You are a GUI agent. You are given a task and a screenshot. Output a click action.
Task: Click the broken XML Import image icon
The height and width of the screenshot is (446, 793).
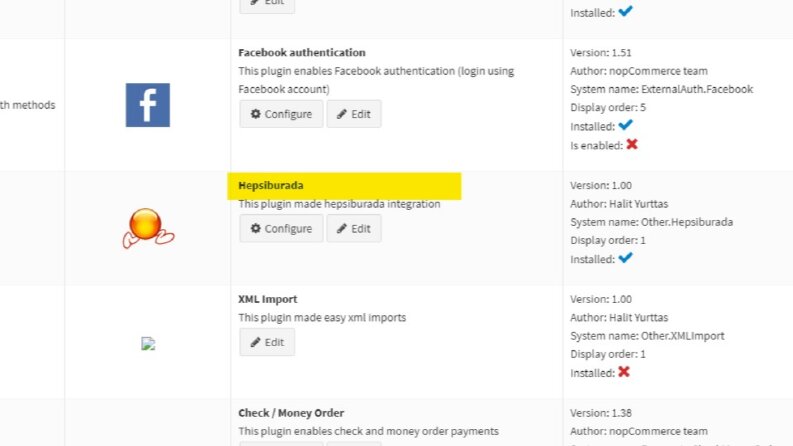click(x=148, y=344)
